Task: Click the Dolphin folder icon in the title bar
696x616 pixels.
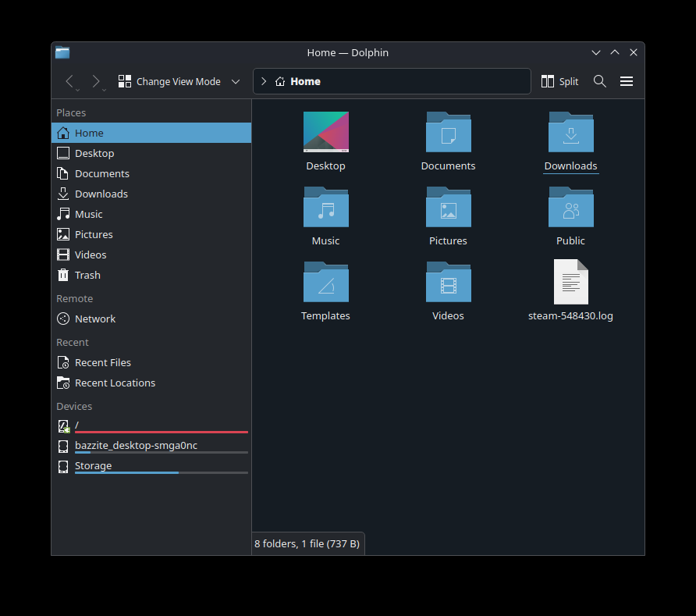Action: 62,52
